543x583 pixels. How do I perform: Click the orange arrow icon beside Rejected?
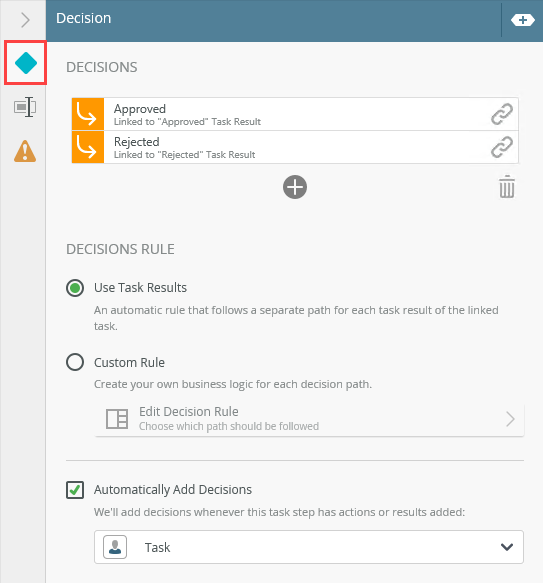[88, 147]
